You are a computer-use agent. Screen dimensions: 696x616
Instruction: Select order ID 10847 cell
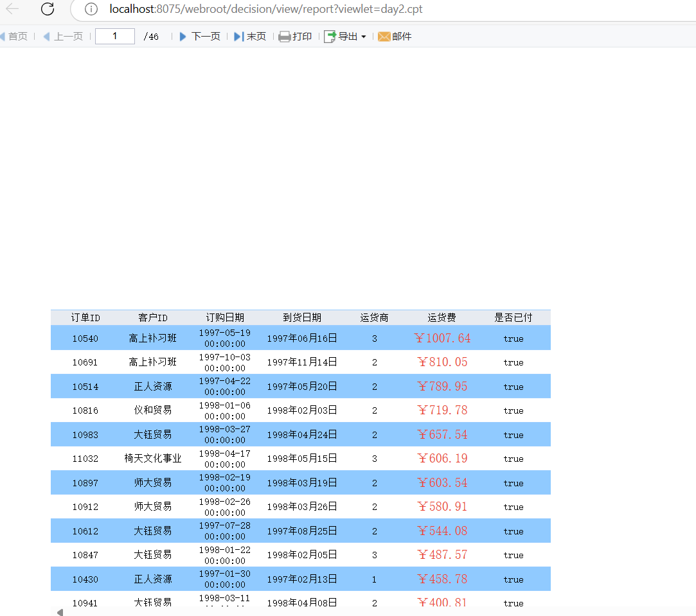click(x=85, y=555)
